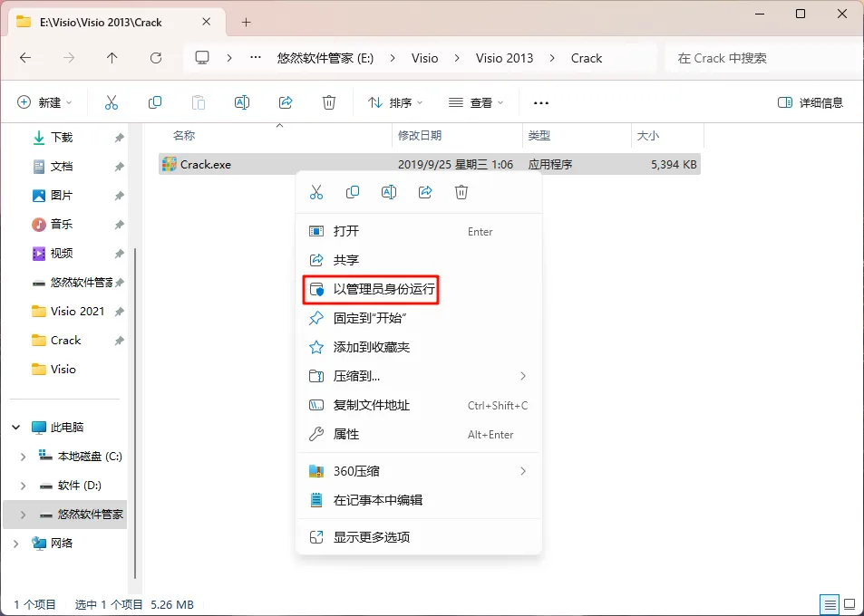This screenshot has width=864, height=616.
Task: Click toolbar Cut scissors icon
Action: click(x=112, y=102)
